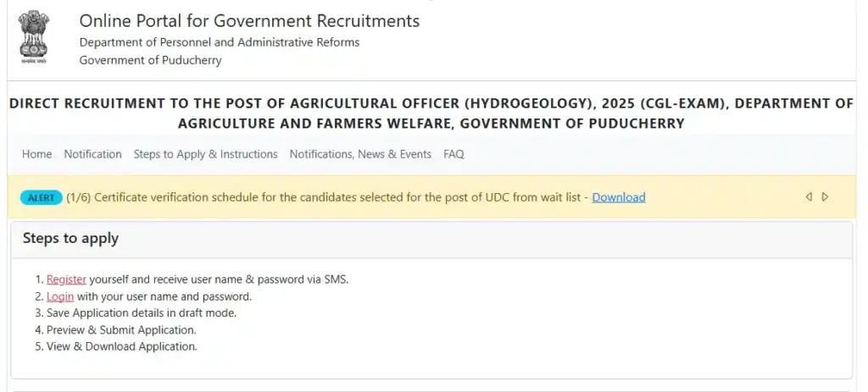Click the Online Portal for Government Recruitments title
This screenshot has height=392, width=868.
click(249, 20)
